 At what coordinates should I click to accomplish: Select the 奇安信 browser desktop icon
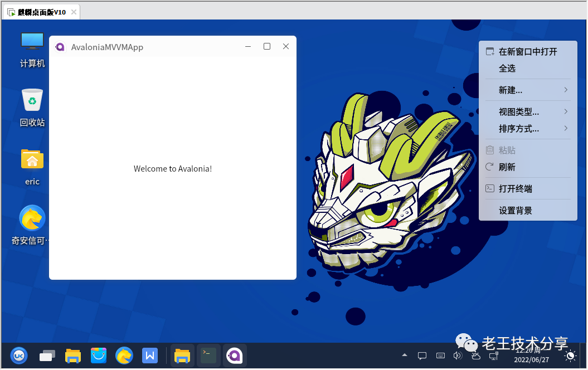click(x=31, y=225)
